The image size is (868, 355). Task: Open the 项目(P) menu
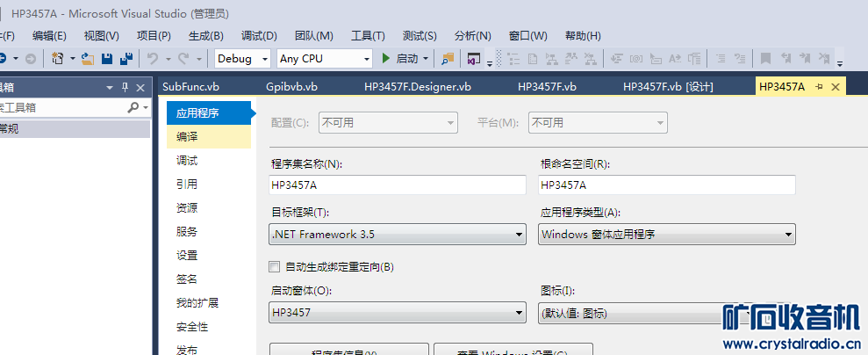(154, 36)
